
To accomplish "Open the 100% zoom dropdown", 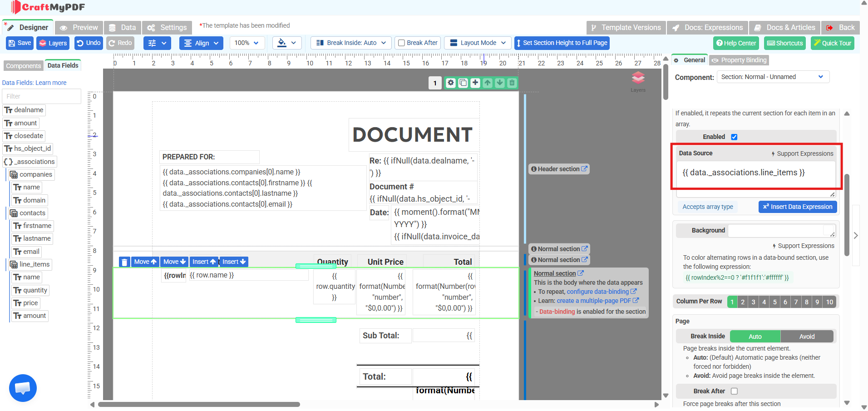I will pyautogui.click(x=247, y=43).
